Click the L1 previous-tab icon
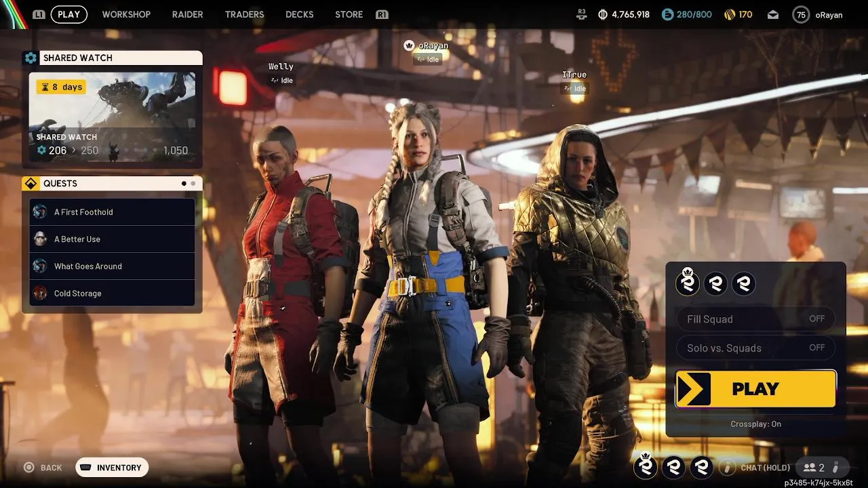Image resolution: width=868 pixels, height=488 pixels. tap(39, 14)
